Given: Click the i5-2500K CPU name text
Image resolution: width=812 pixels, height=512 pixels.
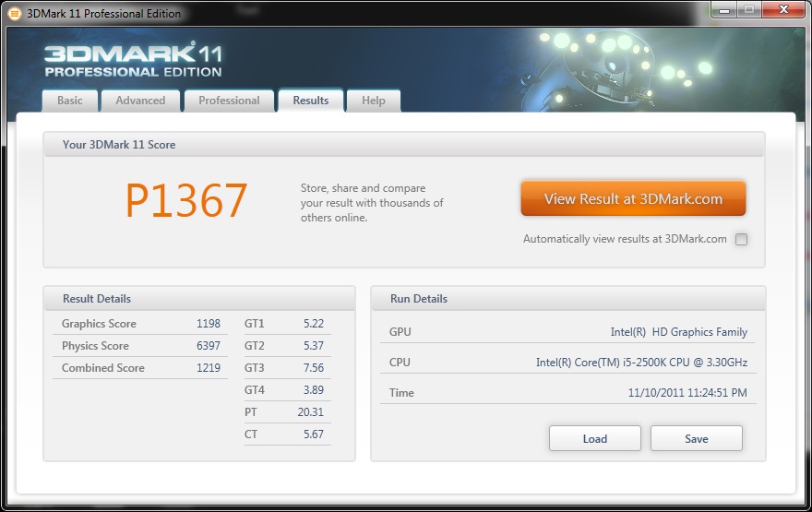Looking at the screenshot, I should click(641, 363).
